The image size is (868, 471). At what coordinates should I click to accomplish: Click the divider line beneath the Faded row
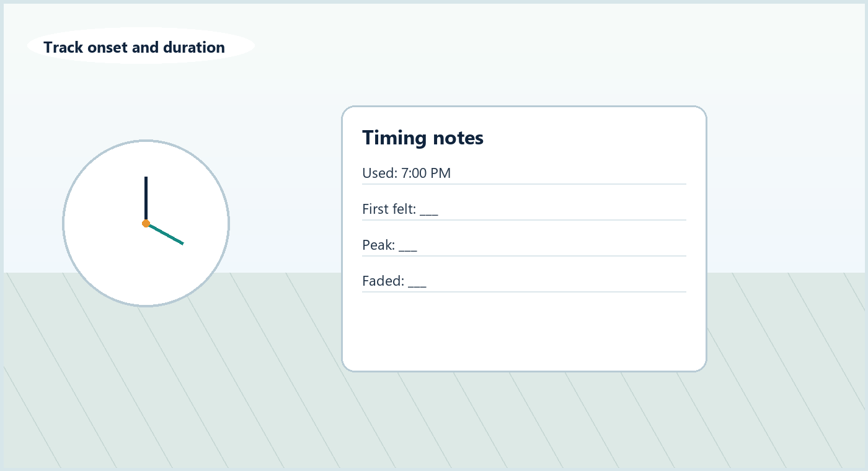point(524,292)
